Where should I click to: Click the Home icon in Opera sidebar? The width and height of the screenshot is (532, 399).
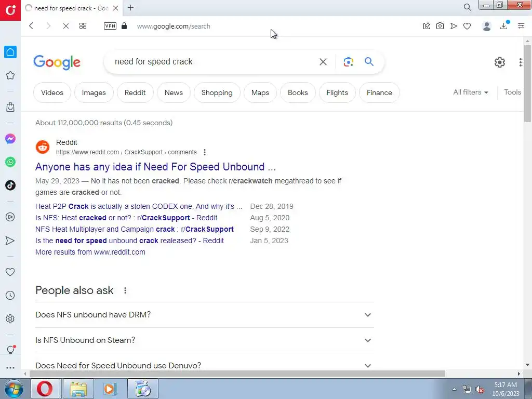coord(10,52)
